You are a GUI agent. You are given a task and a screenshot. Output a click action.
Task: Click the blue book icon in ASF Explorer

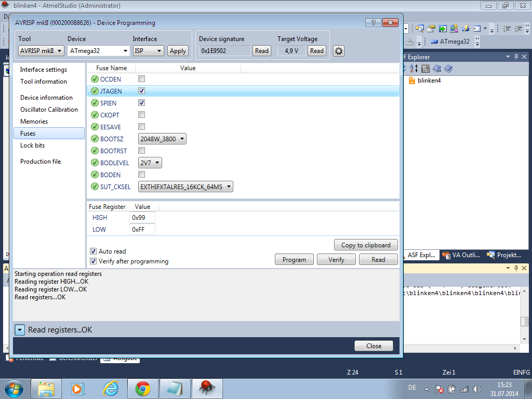click(x=448, y=69)
